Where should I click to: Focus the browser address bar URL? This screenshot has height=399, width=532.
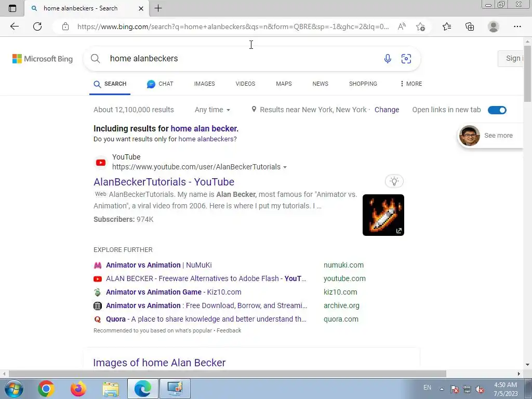(233, 26)
